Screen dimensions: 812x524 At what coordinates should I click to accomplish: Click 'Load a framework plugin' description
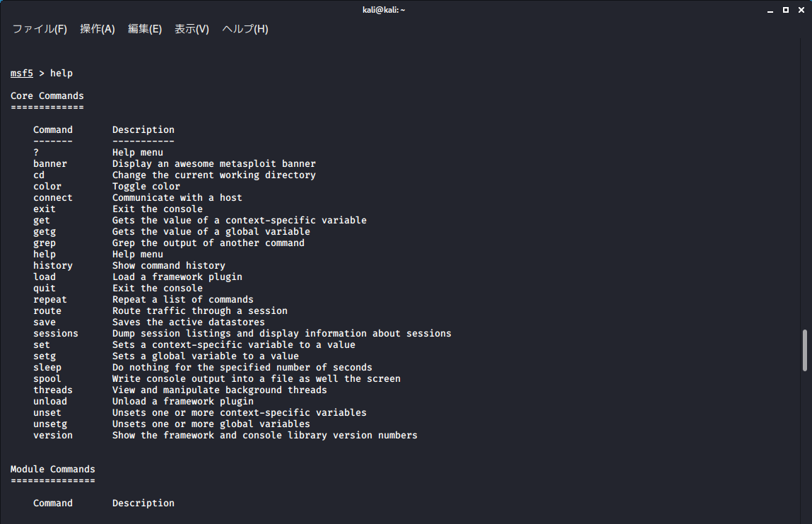click(x=177, y=277)
